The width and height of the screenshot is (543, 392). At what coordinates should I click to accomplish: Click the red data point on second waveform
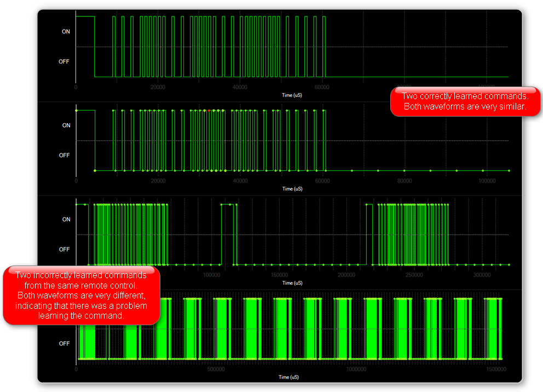(x=209, y=111)
